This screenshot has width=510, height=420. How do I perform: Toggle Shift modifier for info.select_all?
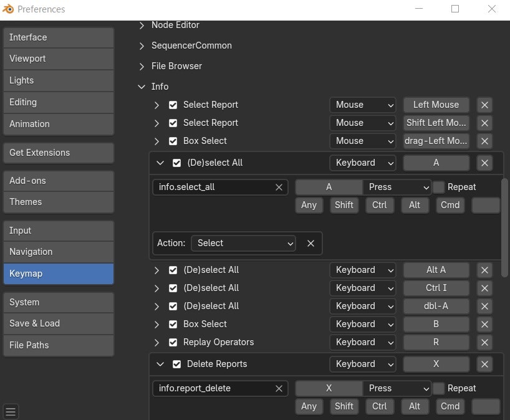pos(344,205)
